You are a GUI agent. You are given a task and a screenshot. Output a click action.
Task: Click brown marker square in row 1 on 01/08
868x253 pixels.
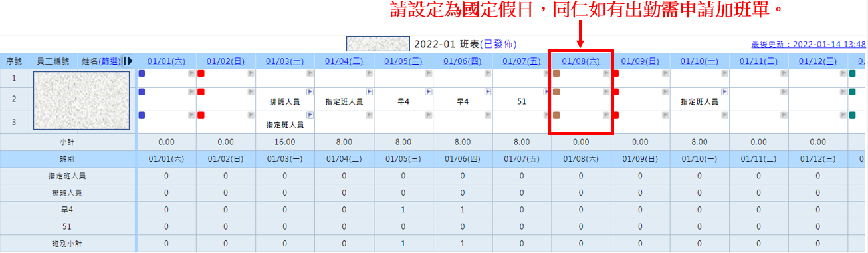pos(557,73)
